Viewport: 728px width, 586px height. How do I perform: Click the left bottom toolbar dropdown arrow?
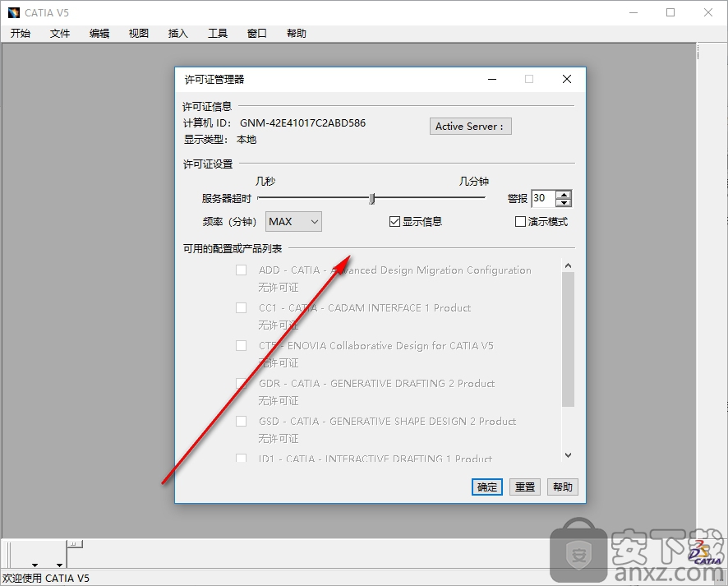coord(35,565)
